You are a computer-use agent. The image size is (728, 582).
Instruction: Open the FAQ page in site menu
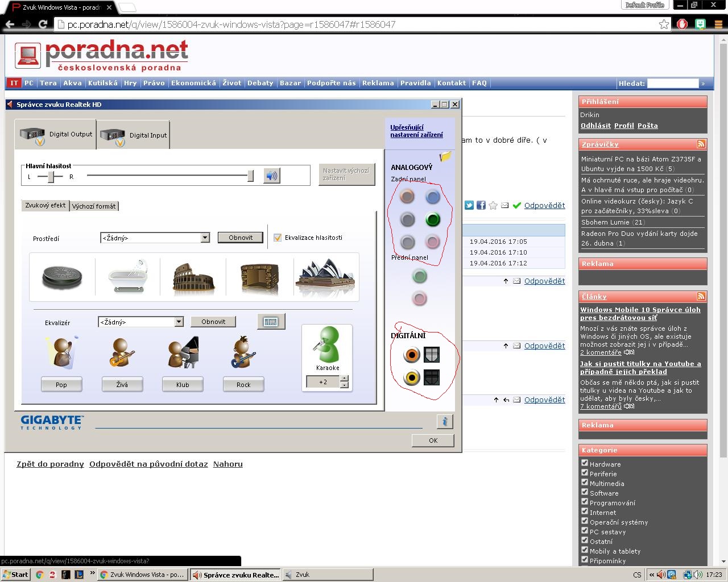479,83
